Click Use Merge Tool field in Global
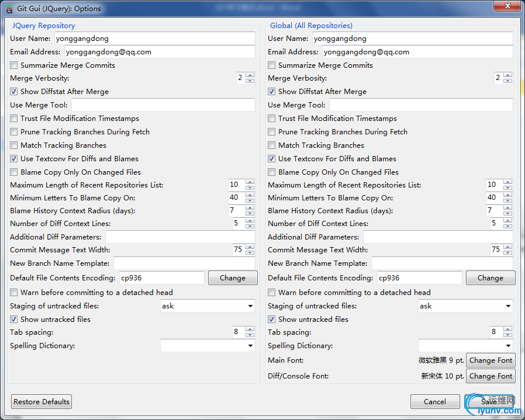The height and width of the screenshot is (420, 525). [421, 105]
